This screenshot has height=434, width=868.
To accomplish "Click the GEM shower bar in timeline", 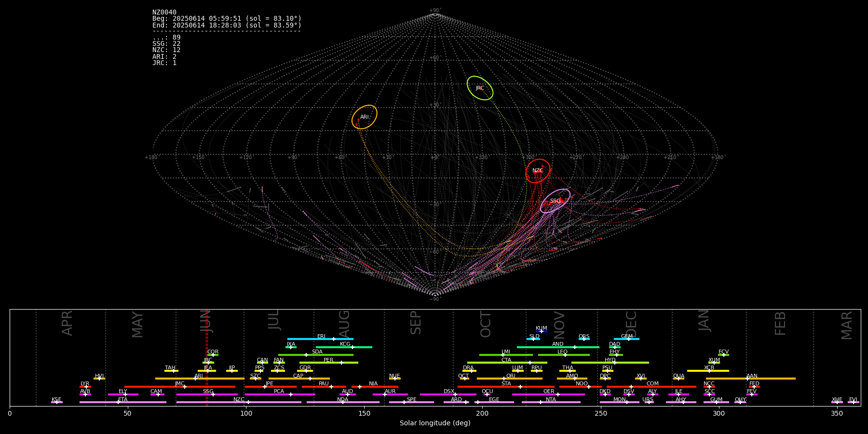I will coord(626,339).
